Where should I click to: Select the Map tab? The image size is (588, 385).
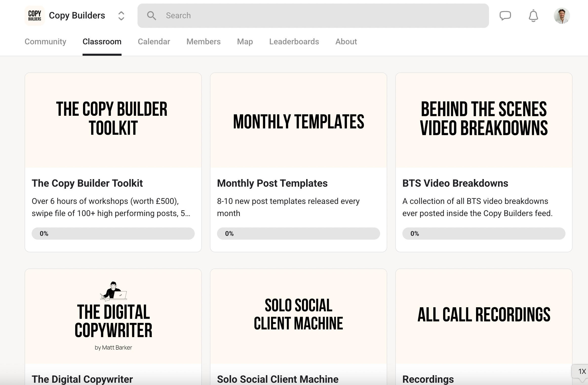pyautogui.click(x=245, y=42)
